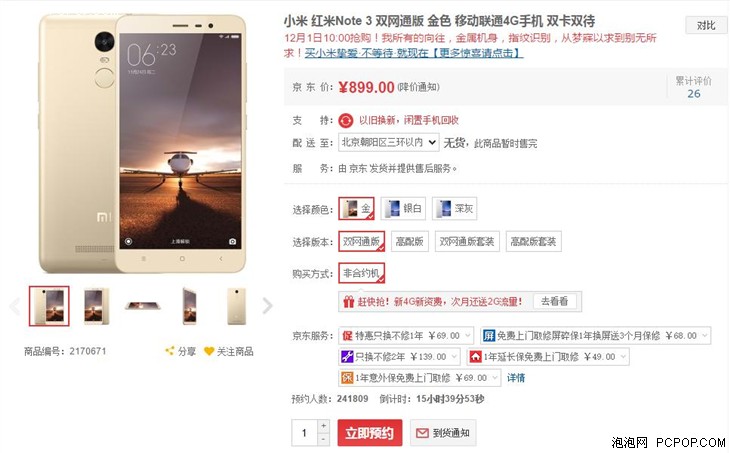Expand the 特惠只换不修1年 ¥69 service dropdown
The width and height of the screenshot is (730, 453).
[x=406, y=335]
